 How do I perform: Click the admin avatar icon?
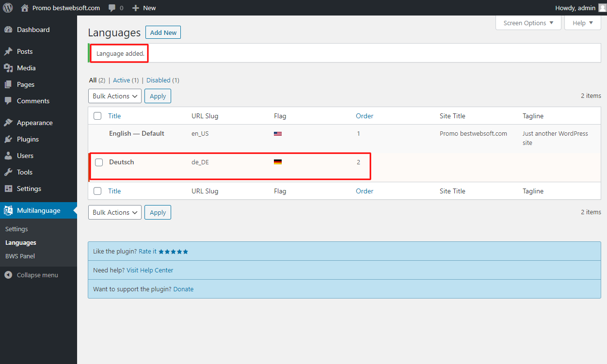(602, 8)
